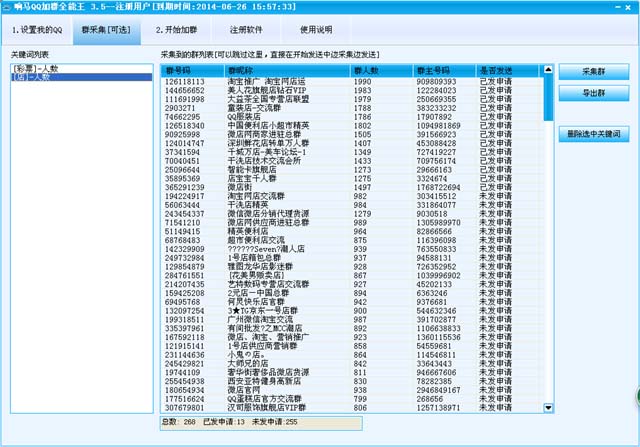This screenshot has height=447, width=640.
Task: Open the 注册软件 tab
Action: (x=245, y=30)
